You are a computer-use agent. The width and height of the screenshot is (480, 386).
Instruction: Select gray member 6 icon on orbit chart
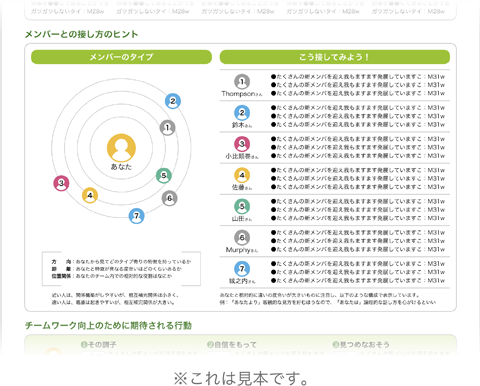(170, 198)
